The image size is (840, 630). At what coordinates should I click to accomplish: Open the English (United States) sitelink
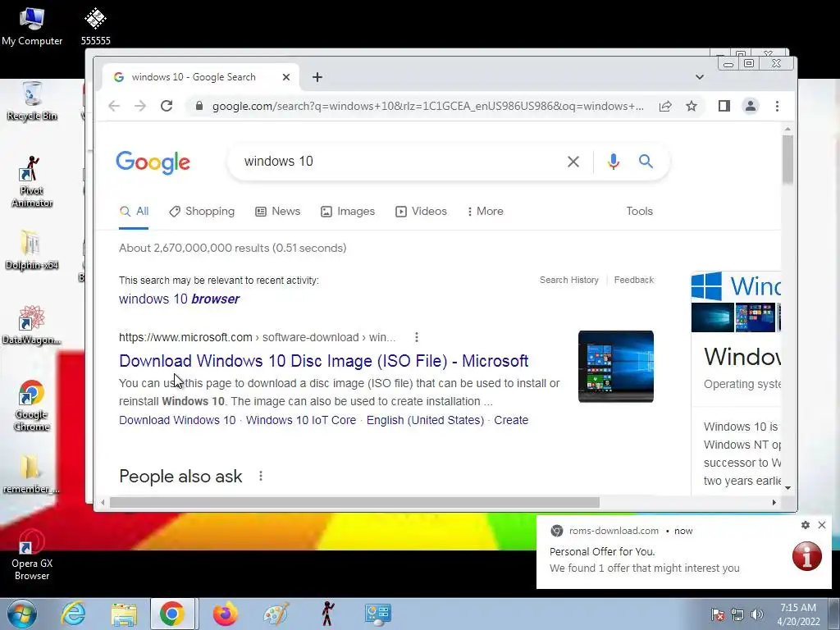click(x=425, y=420)
